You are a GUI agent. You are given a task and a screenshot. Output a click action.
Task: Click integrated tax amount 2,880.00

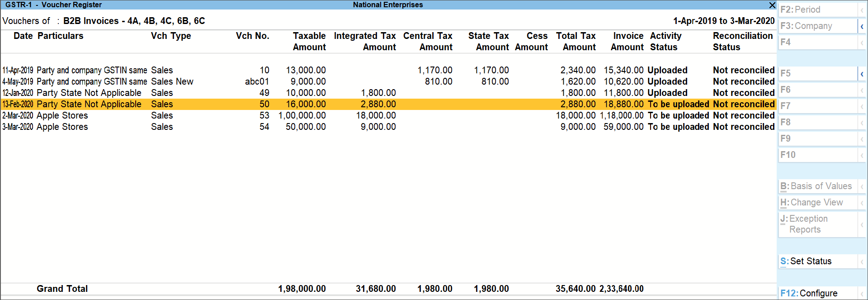pyautogui.click(x=378, y=104)
